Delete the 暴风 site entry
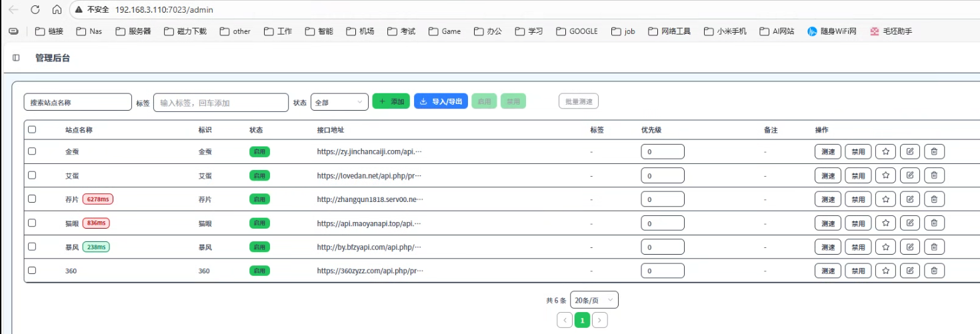980x334 pixels. coord(934,247)
